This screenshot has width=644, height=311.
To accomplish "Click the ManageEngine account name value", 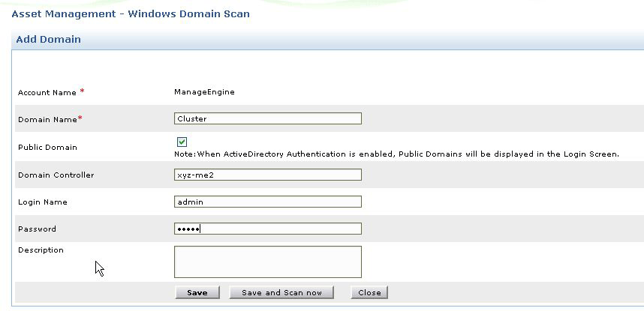I will pos(204,92).
